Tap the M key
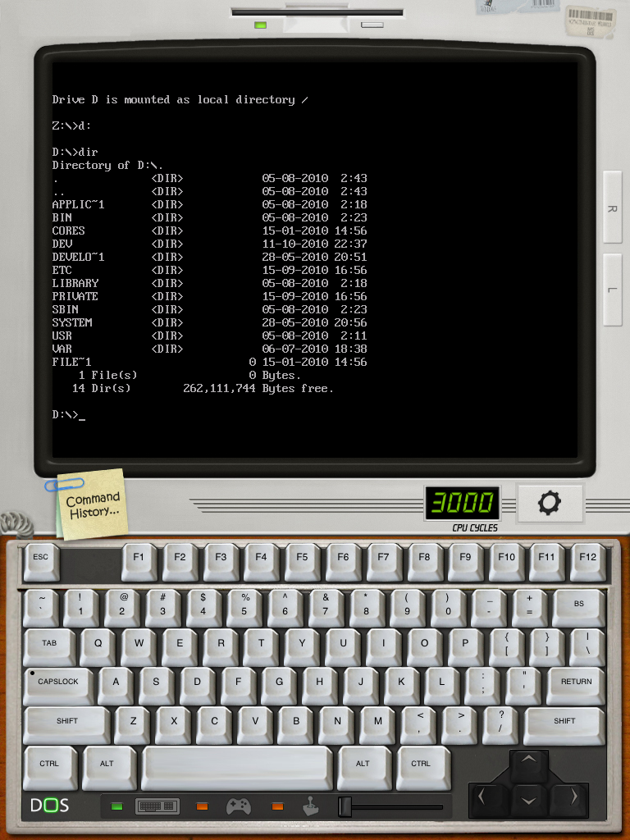The height and width of the screenshot is (840, 630). tap(377, 724)
